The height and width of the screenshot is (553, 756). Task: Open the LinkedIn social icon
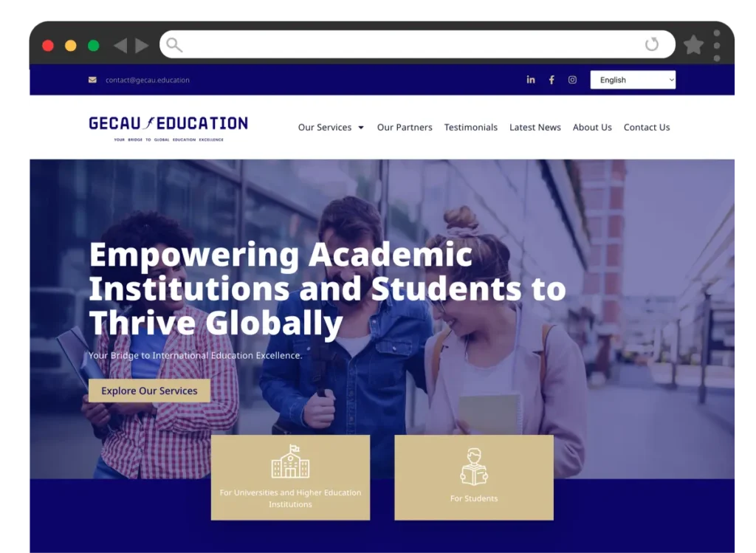(x=530, y=80)
